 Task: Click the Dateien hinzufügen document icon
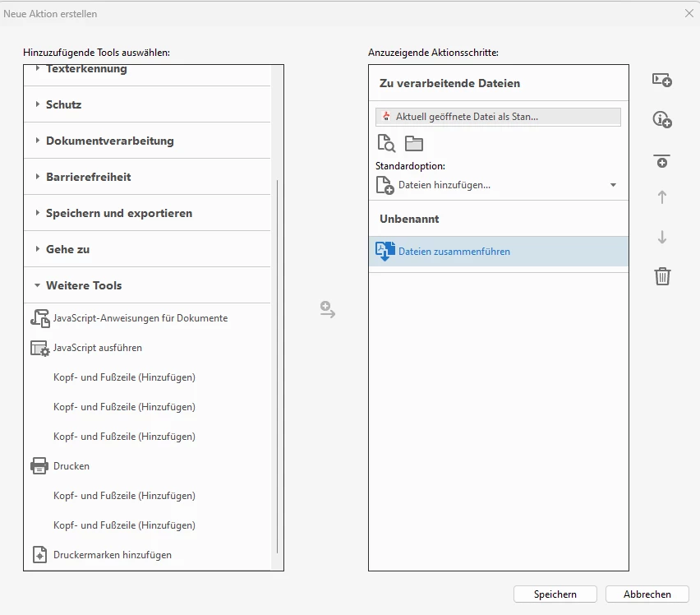tap(385, 185)
